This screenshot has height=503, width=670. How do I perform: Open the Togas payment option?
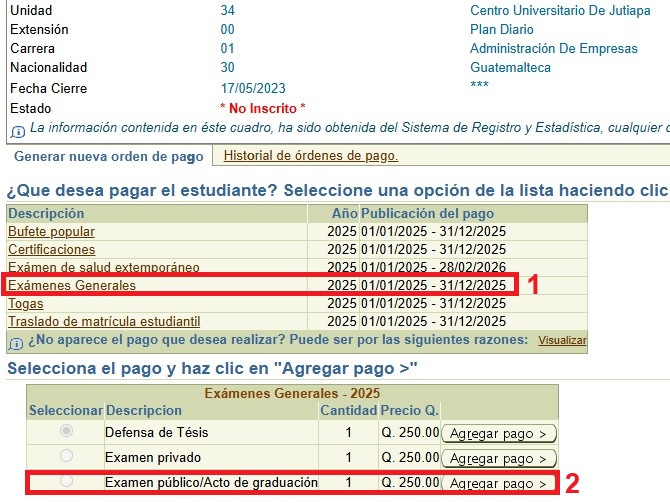click(x=25, y=304)
